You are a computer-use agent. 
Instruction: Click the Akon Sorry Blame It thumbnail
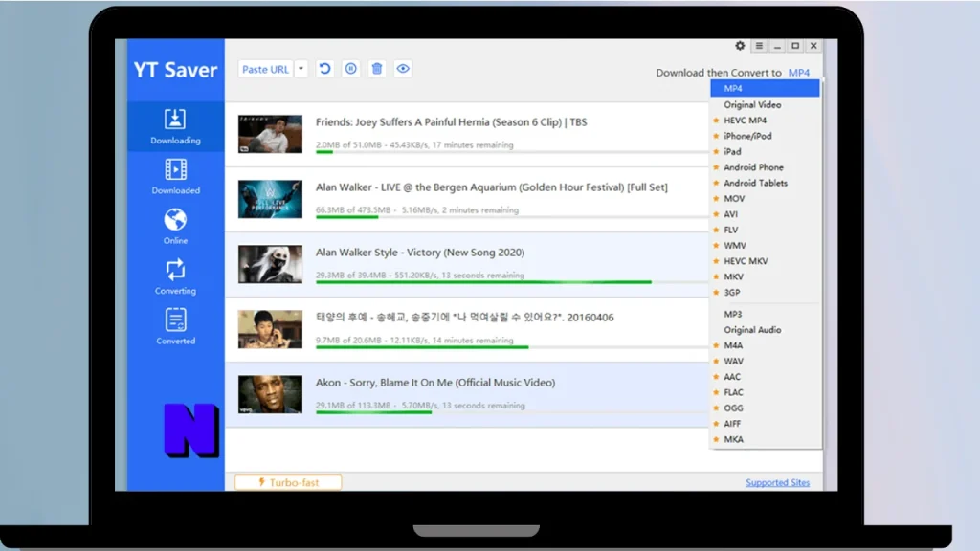coord(270,394)
